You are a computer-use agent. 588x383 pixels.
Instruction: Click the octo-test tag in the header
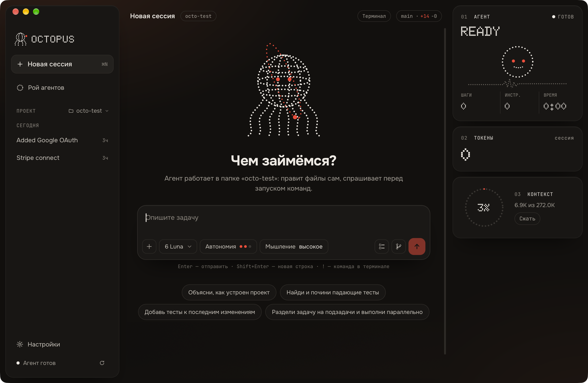(198, 16)
